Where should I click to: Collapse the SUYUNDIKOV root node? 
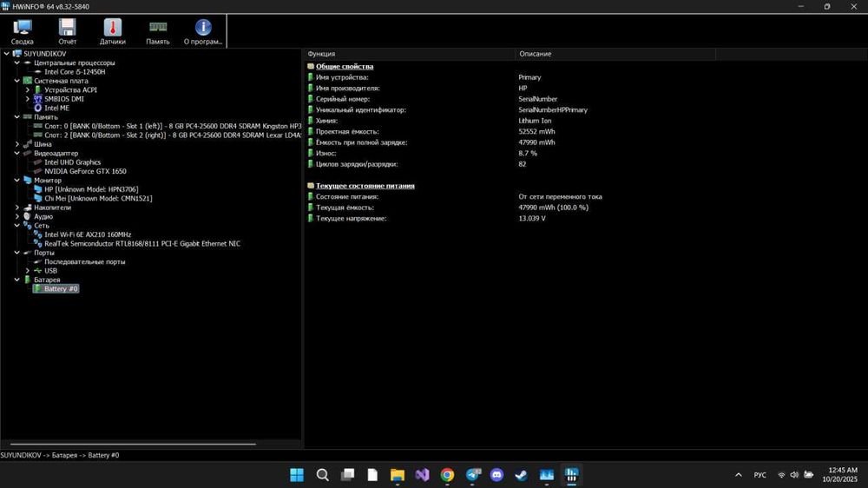pos(7,54)
